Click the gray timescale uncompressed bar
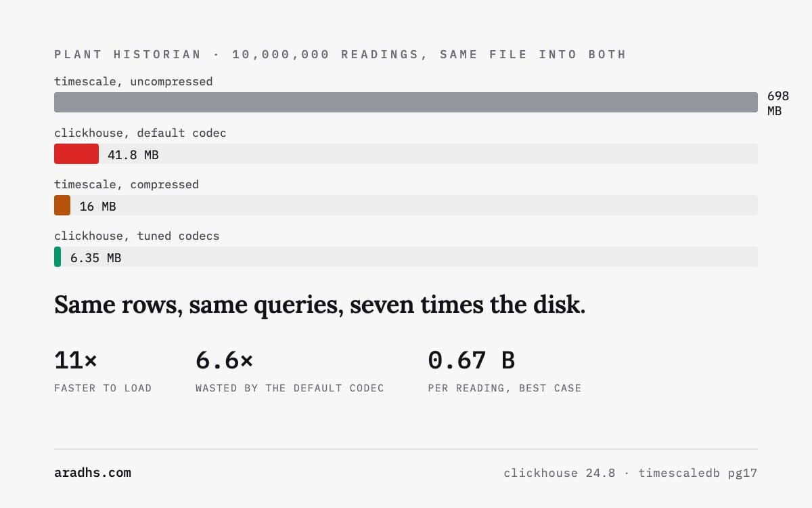 pyautogui.click(x=406, y=102)
